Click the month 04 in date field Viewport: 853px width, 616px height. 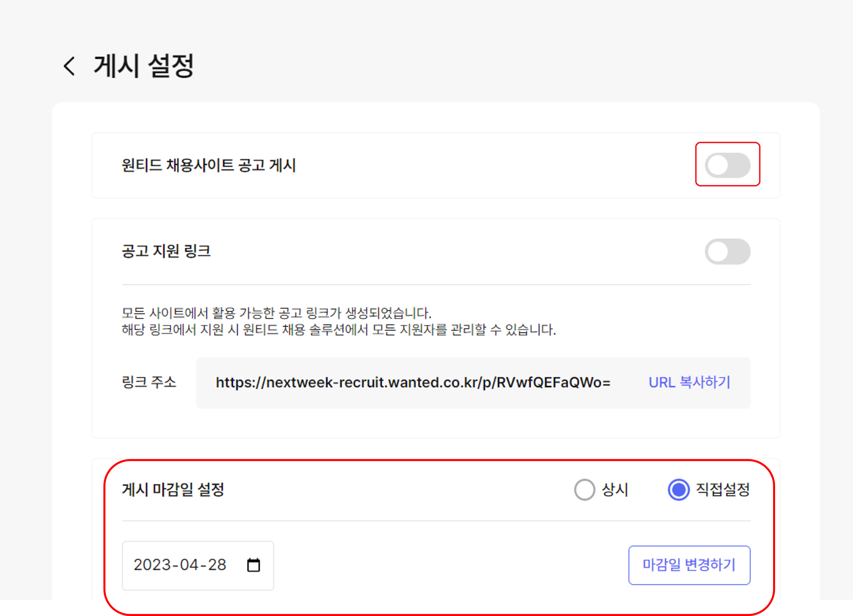(189, 565)
